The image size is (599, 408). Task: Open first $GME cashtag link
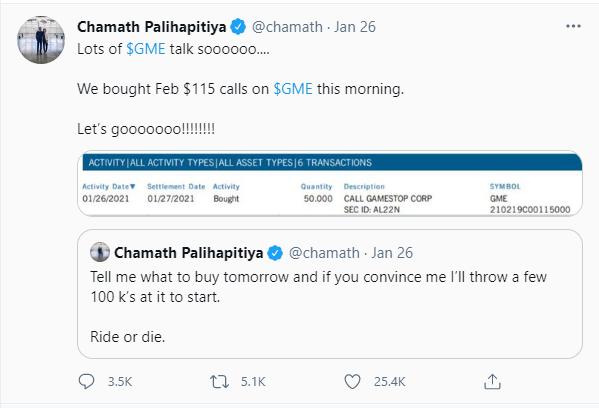tap(146, 49)
